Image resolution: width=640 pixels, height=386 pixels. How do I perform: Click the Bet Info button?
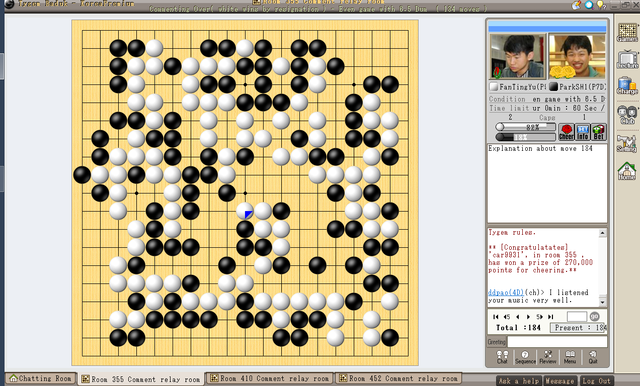pos(582,132)
